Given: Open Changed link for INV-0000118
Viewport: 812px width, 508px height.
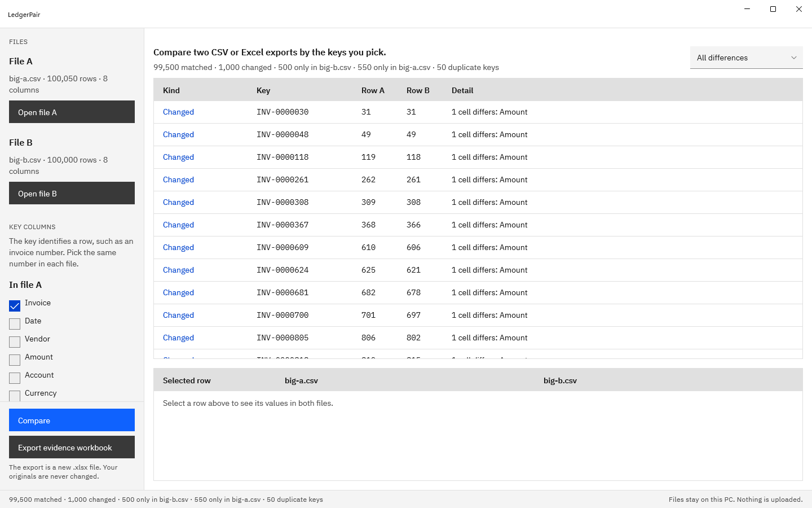Looking at the screenshot, I should point(178,157).
